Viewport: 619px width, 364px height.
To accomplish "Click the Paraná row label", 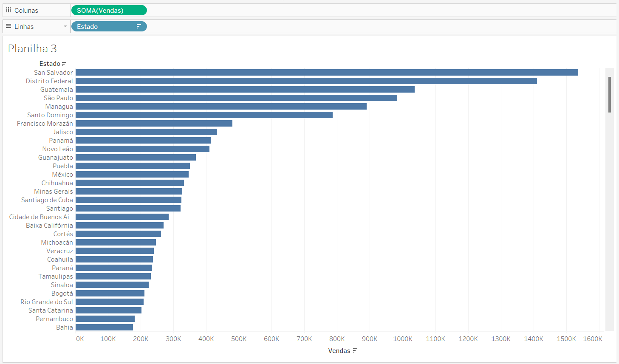I will [62, 268].
